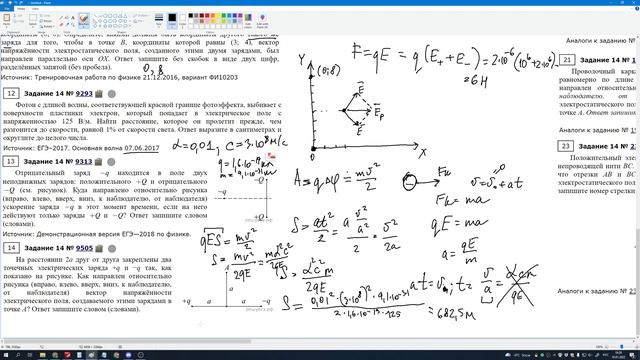Open Edit colors dialog

coord(248,20)
